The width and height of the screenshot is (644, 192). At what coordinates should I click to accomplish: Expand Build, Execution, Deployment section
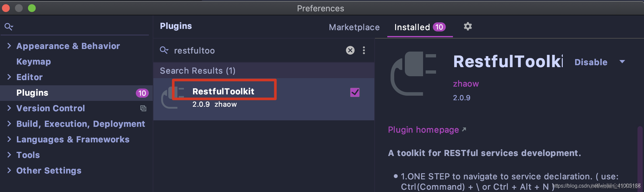9,124
